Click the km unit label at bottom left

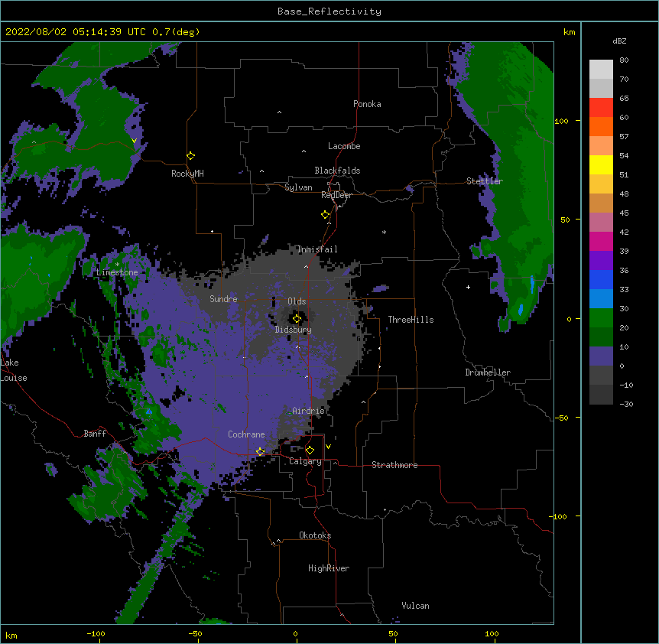11,635
